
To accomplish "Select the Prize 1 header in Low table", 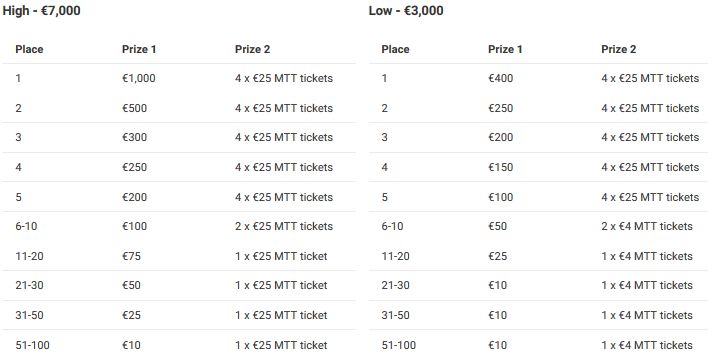I will point(505,49).
